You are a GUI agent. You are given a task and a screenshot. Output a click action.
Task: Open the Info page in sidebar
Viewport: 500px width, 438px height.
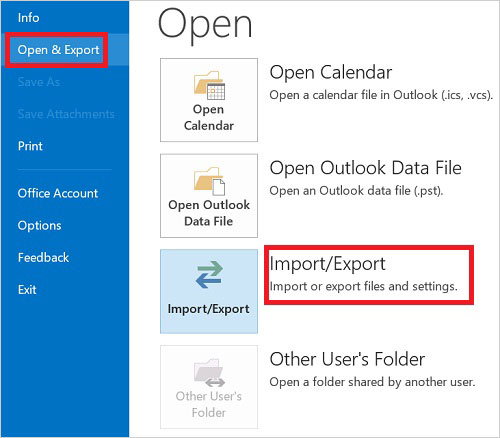pos(29,18)
